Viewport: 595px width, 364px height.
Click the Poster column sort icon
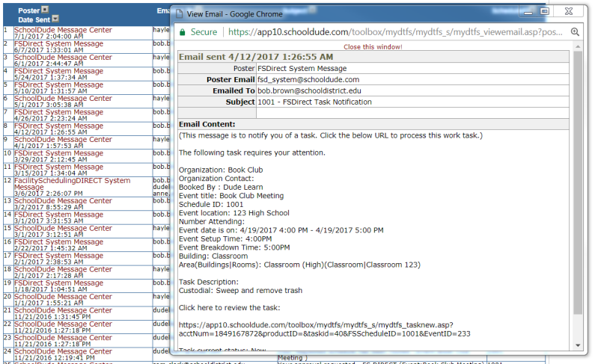(x=45, y=10)
